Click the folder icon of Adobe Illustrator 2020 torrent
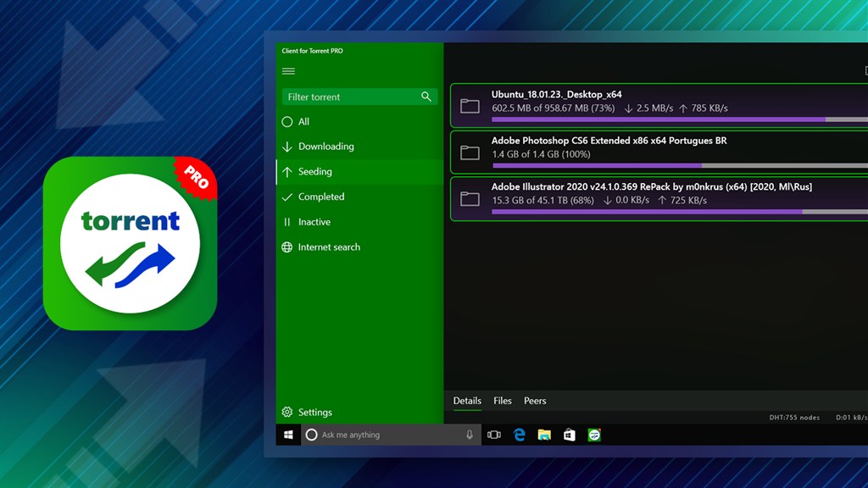 [470, 198]
